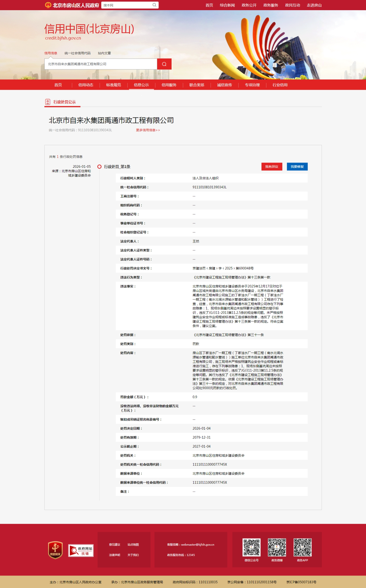Image resolution: width=366 pixels, height=588 pixels.
Task: Select the 信用信息 search type
Action: coord(51,53)
